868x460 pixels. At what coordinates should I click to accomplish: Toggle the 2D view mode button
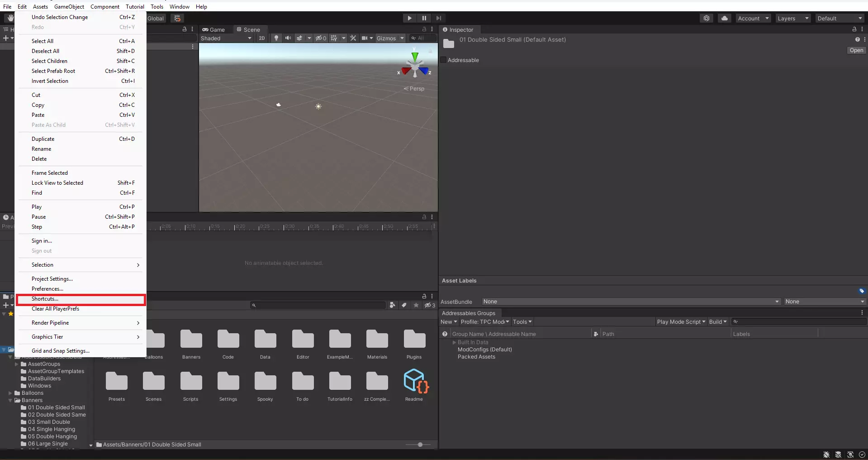pos(262,38)
